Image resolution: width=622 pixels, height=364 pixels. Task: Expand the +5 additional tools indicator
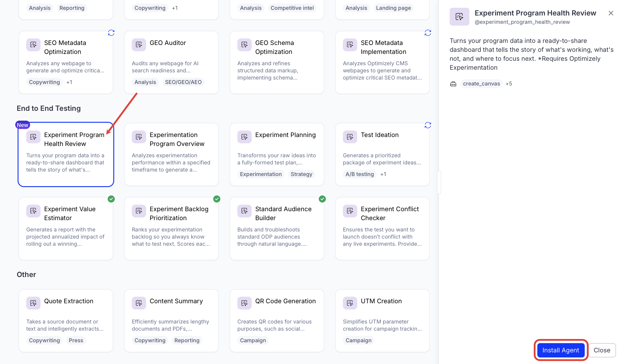[x=509, y=84]
